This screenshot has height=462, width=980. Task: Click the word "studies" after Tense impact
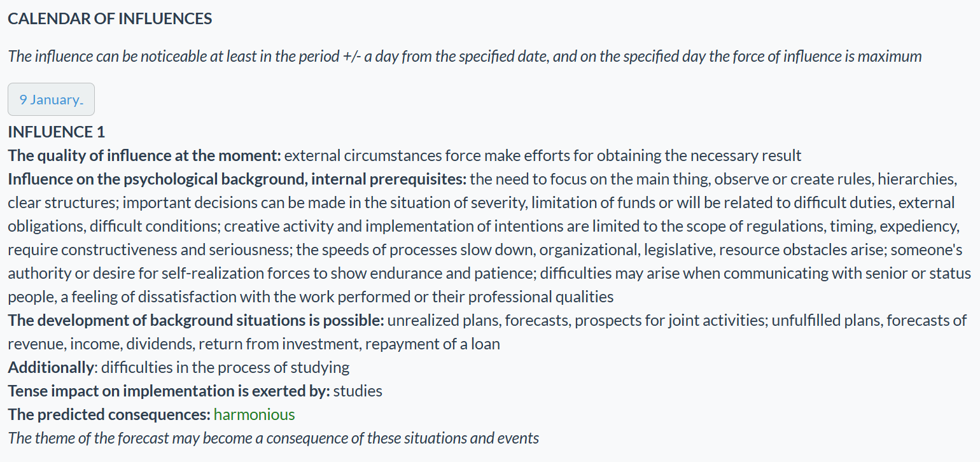coord(358,391)
